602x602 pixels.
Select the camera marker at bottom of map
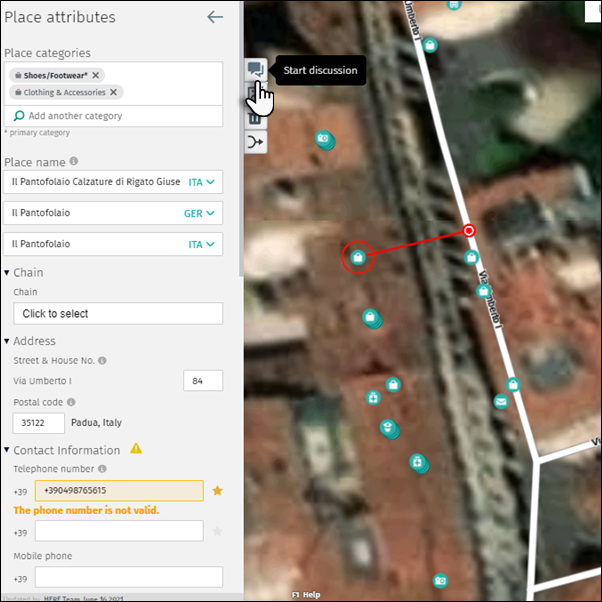click(440, 580)
